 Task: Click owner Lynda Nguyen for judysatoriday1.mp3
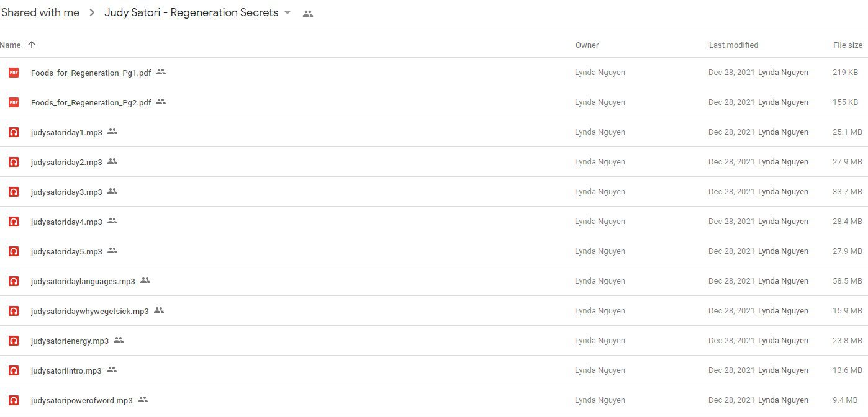click(x=600, y=132)
